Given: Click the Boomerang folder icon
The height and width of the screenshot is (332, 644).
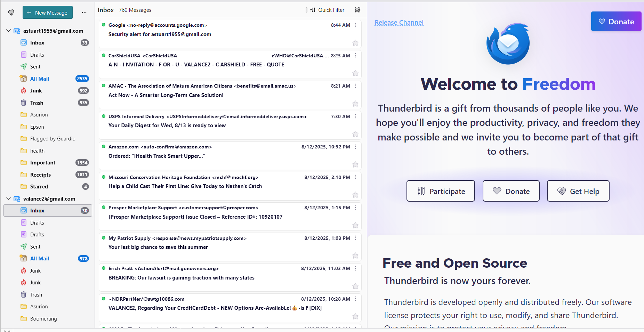Looking at the screenshot, I should click(24, 319).
